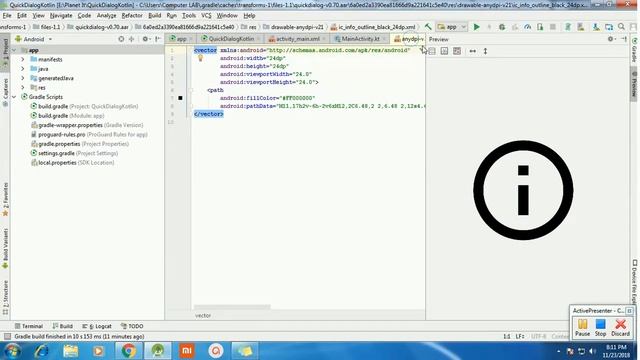Sync project with Gradle files icon
640x360 pixels.
(568, 27)
